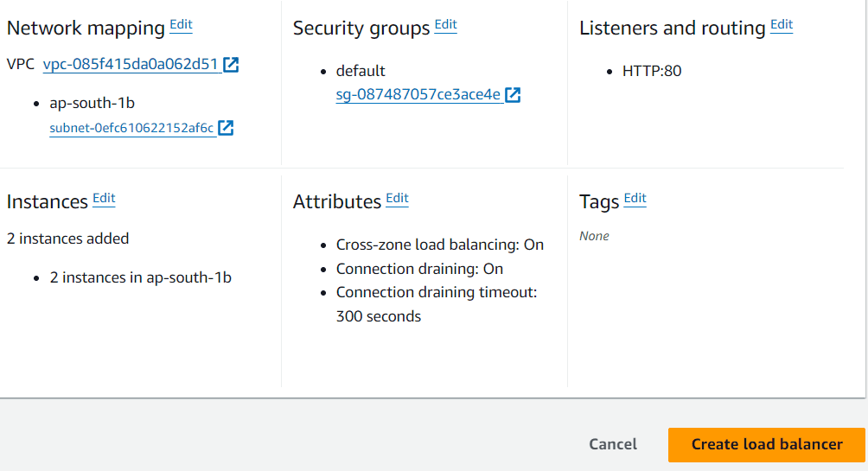Screen dimensions: 868x471
Task: Open subnet-0efc610622152af6c link
Action: (x=131, y=128)
